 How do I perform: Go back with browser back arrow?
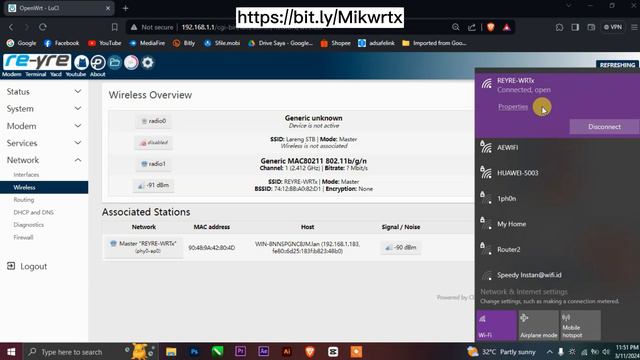click(11, 27)
